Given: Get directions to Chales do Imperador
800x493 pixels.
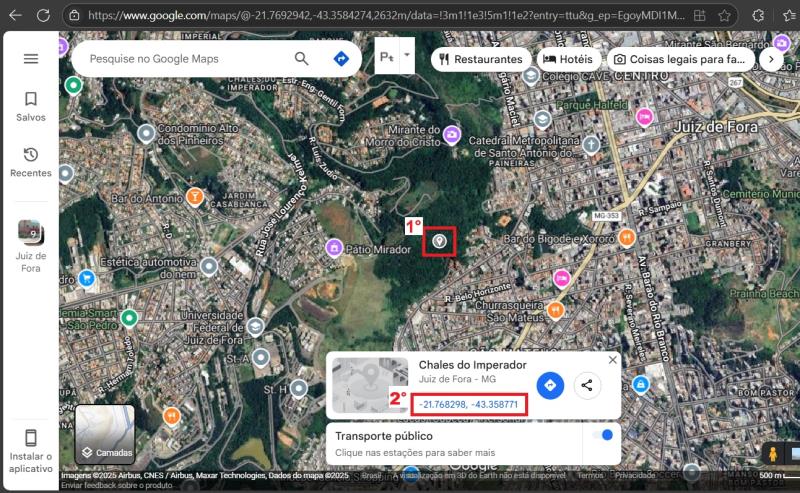Looking at the screenshot, I should [550, 385].
